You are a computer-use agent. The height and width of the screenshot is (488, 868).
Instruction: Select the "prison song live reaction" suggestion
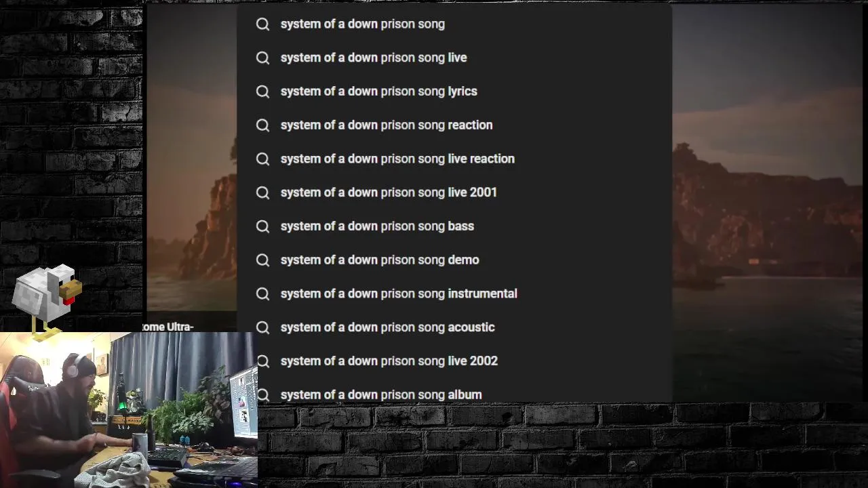[454, 159]
